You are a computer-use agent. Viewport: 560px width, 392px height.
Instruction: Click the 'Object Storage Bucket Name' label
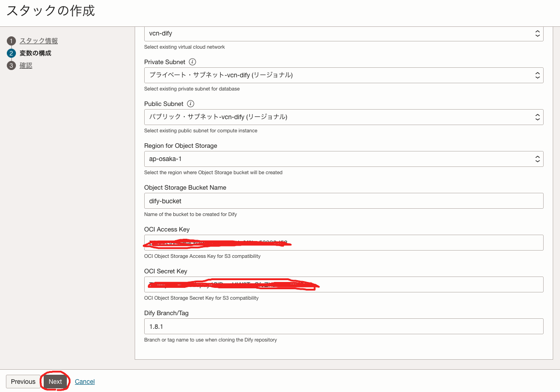[185, 187]
